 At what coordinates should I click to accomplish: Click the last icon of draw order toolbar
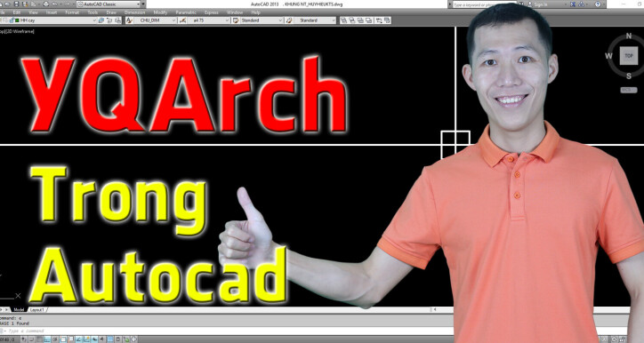point(387,20)
